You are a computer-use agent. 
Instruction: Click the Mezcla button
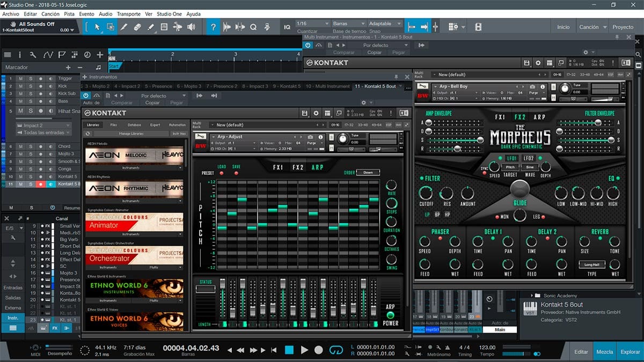(605, 352)
